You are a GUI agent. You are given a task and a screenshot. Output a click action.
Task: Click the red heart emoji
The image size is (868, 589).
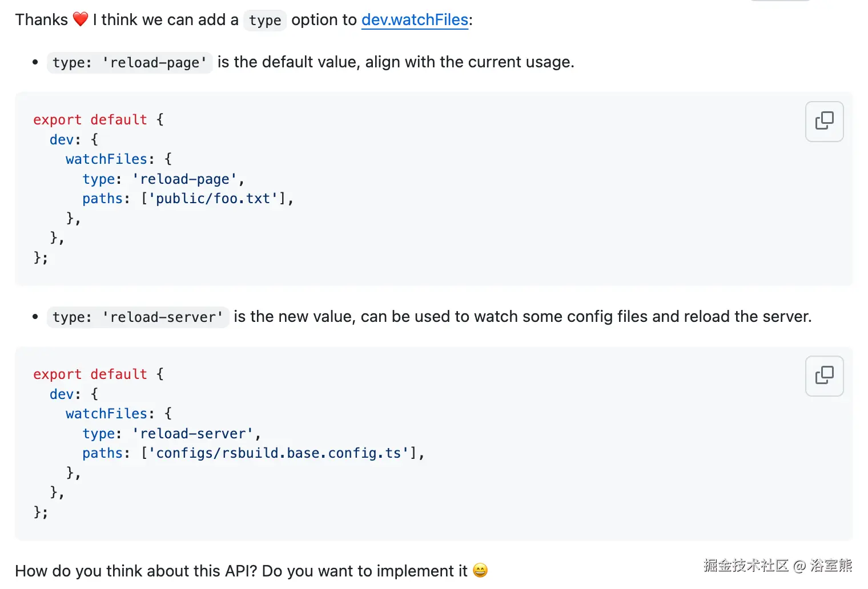coord(81,19)
